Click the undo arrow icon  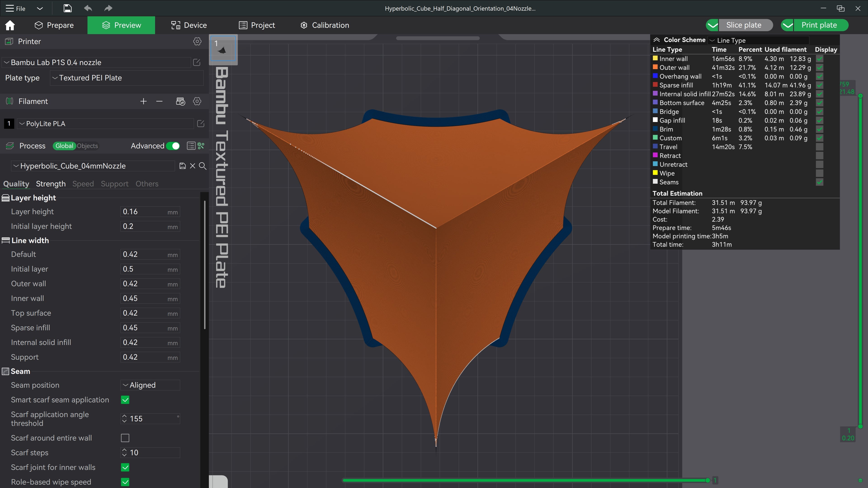click(x=88, y=8)
